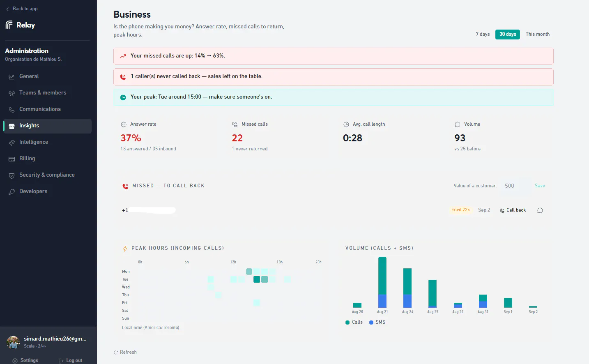Click the bubble icon beside Volume
Viewport: 589px width, 364px height.
point(458,124)
